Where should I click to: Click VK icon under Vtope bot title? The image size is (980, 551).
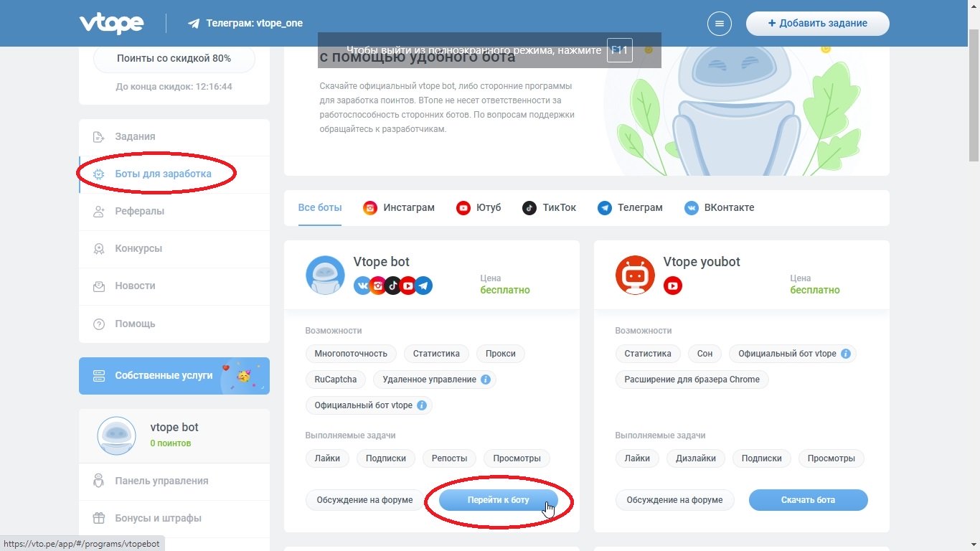[362, 286]
